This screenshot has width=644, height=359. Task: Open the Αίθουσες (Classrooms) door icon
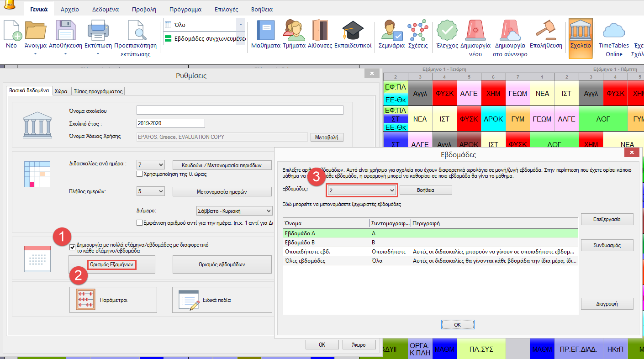point(319,31)
